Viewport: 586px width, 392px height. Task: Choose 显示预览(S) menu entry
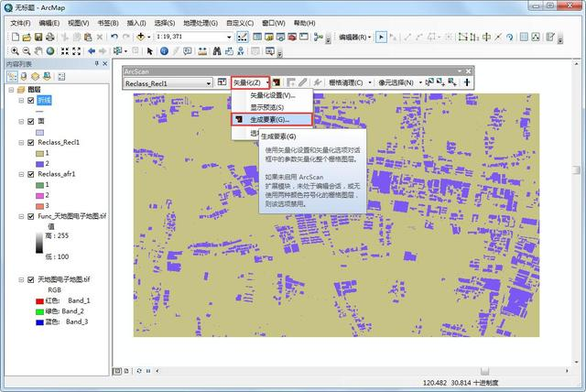point(272,108)
